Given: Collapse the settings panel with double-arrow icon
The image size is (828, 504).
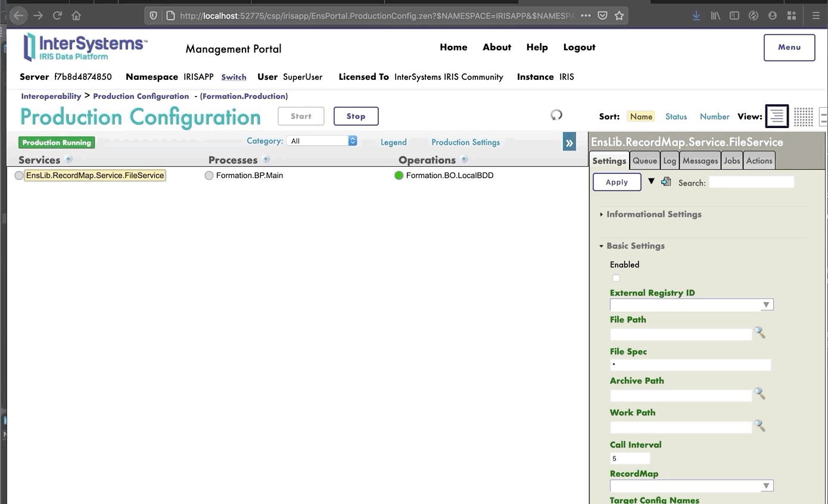Looking at the screenshot, I should tap(569, 142).
